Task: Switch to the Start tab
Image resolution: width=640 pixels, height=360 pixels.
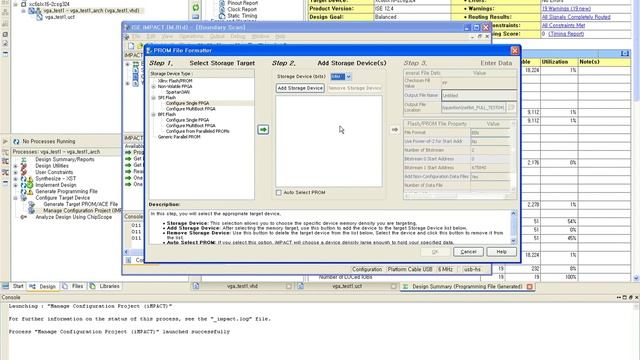Action: [x=13, y=287]
